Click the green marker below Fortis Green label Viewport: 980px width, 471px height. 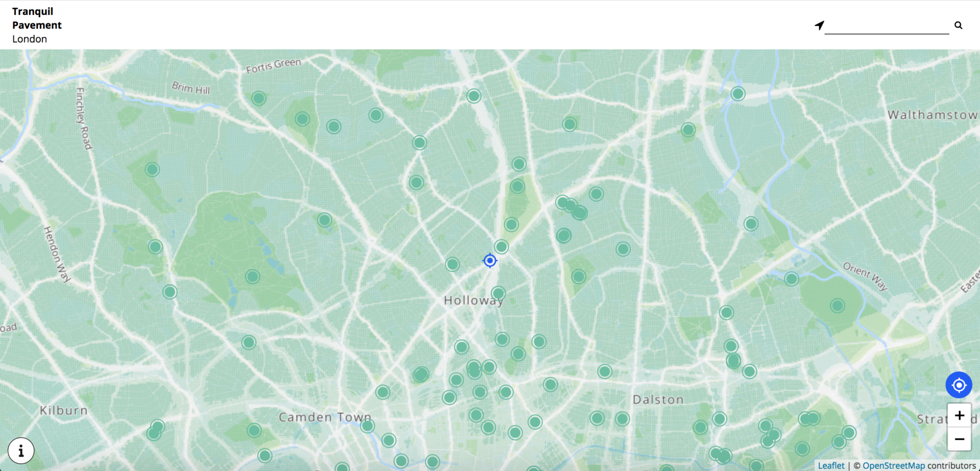coord(259,98)
